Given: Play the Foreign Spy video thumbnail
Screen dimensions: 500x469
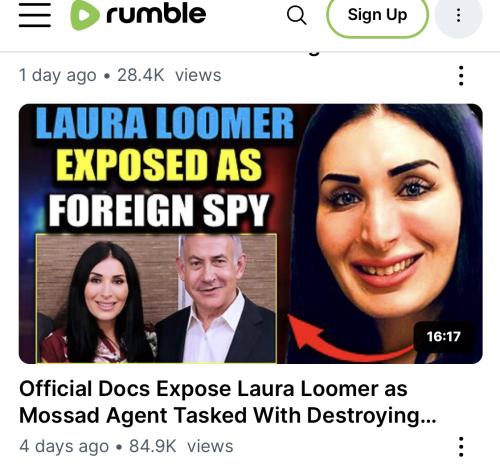Looking at the screenshot, I should 251,234.
